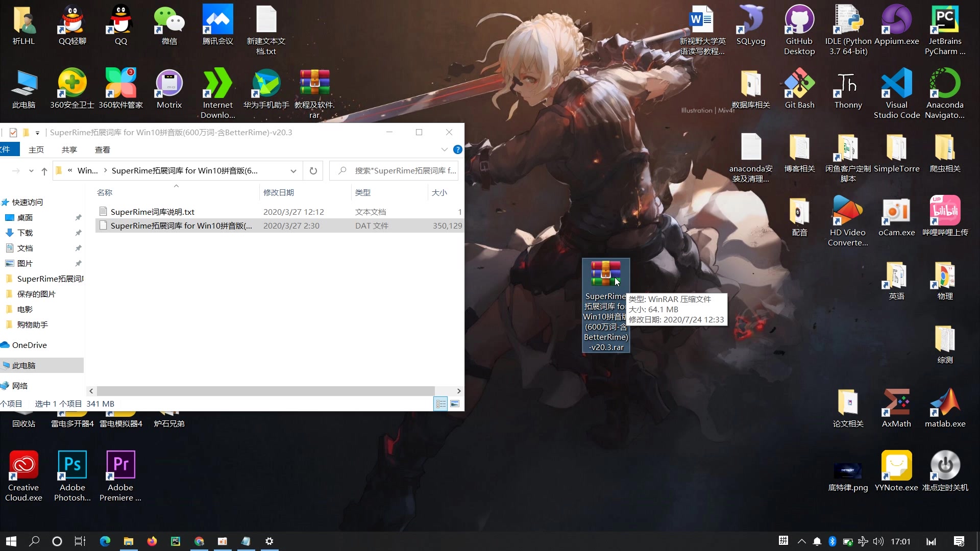
Task: Open the 查看 ribbon tab
Action: 103,149
